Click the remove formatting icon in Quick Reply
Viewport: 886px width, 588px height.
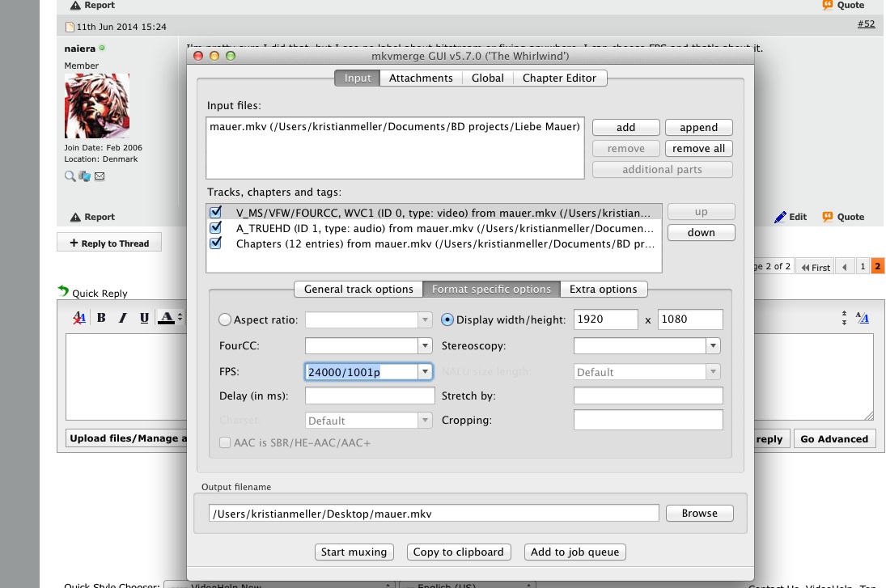(79, 318)
